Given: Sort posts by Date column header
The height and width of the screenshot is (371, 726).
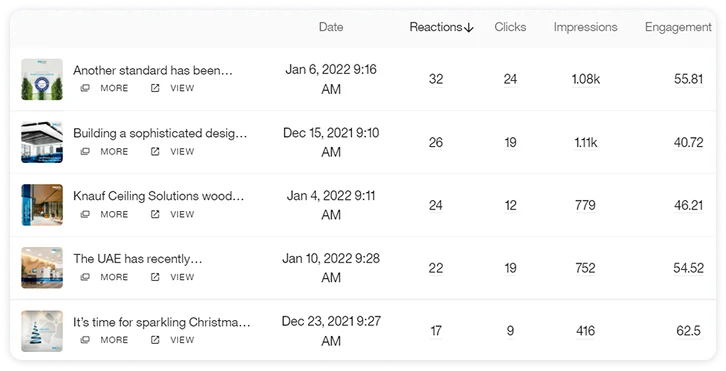Looking at the screenshot, I should click(331, 27).
